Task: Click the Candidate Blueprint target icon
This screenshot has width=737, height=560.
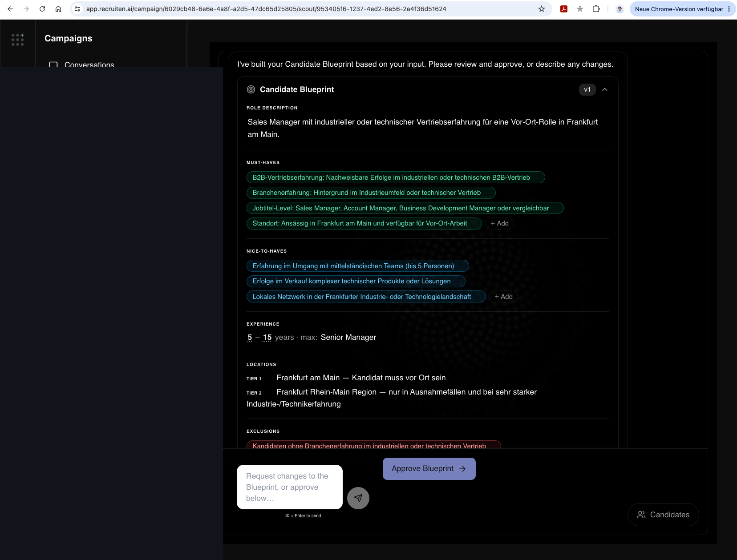Action: pyautogui.click(x=251, y=89)
